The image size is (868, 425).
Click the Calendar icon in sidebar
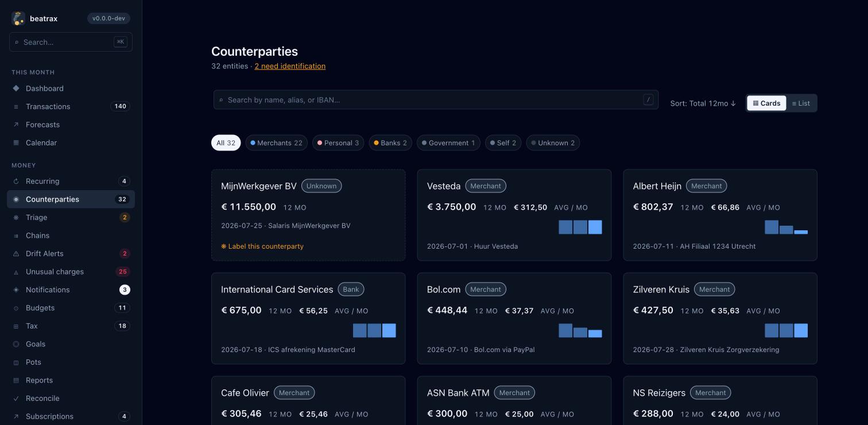pos(16,142)
